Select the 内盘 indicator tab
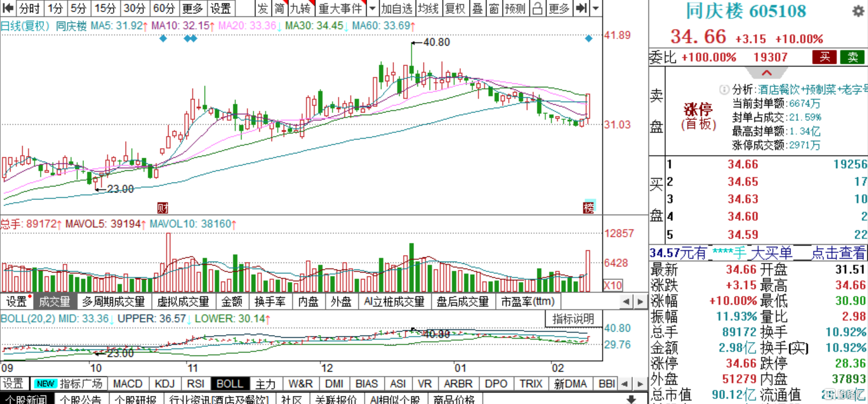 309,301
